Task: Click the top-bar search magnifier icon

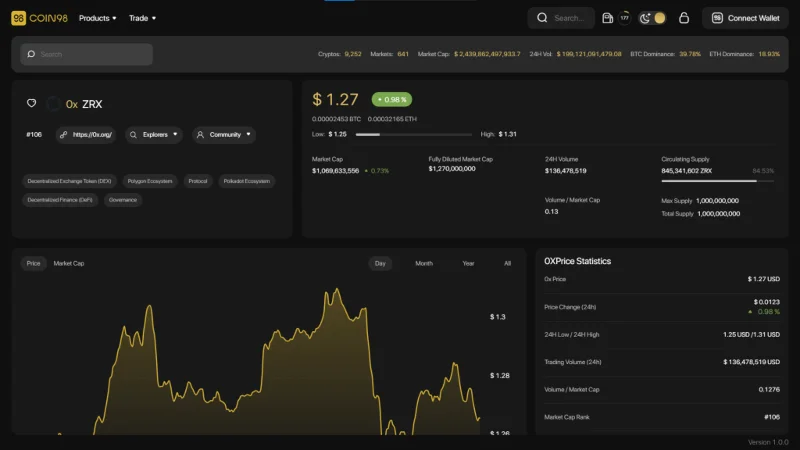Action: [x=542, y=18]
